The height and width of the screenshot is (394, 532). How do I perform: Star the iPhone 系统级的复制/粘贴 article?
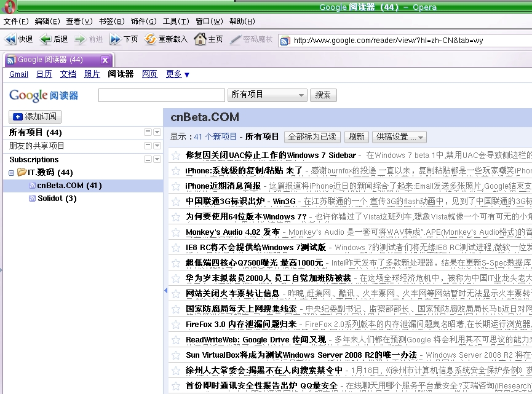pyautogui.click(x=176, y=171)
